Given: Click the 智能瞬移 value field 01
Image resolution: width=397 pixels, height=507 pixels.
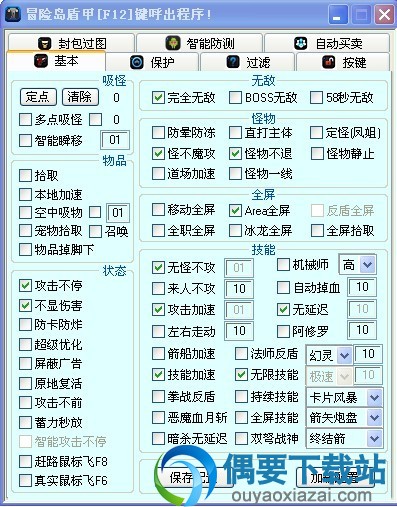Looking at the screenshot, I should (x=115, y=140).
